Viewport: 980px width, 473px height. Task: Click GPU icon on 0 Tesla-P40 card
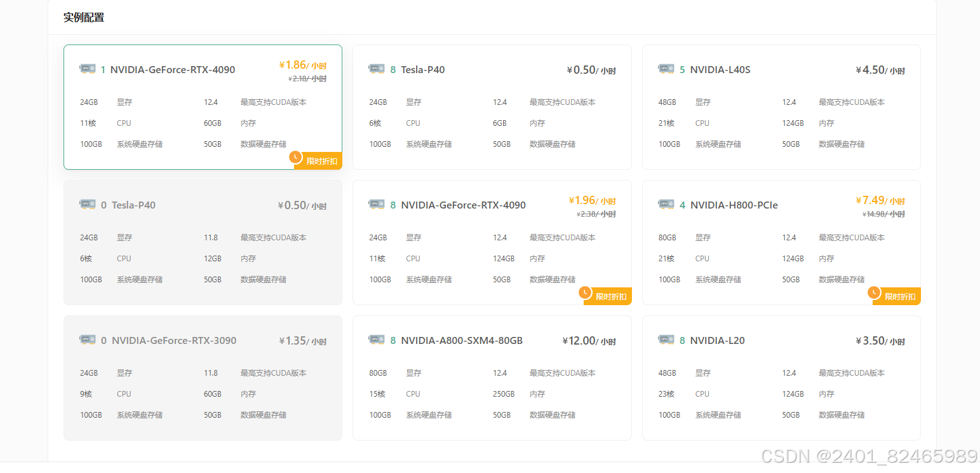(88, 203)
